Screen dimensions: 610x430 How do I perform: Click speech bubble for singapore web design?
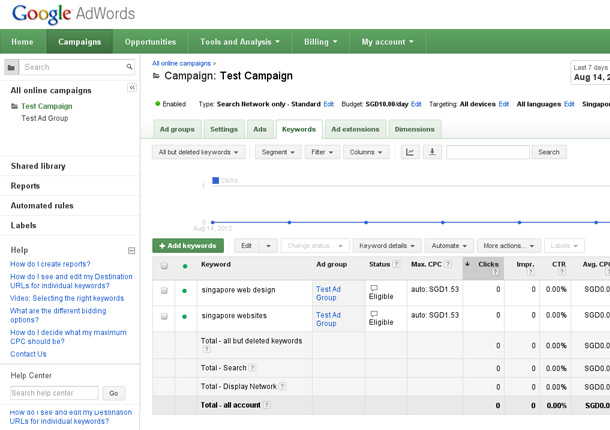tap(374, 288)
